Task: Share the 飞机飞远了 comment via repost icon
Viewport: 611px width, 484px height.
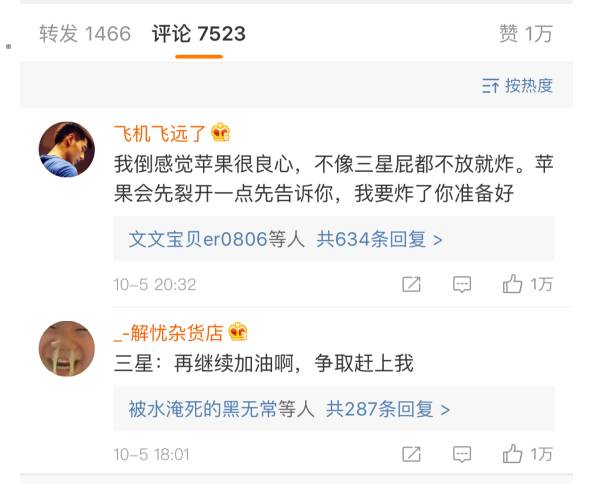Action: (x=411, y=284)
